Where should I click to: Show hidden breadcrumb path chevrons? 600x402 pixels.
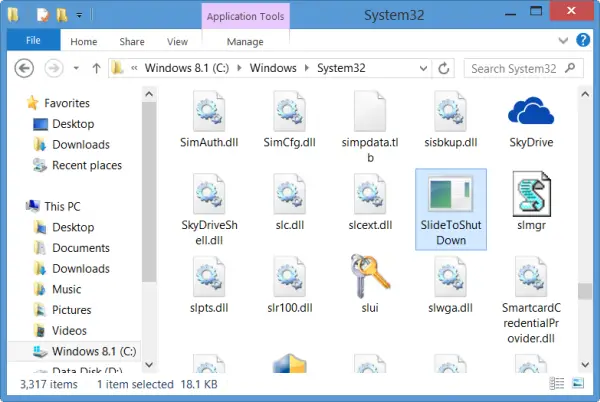(134, 68)
